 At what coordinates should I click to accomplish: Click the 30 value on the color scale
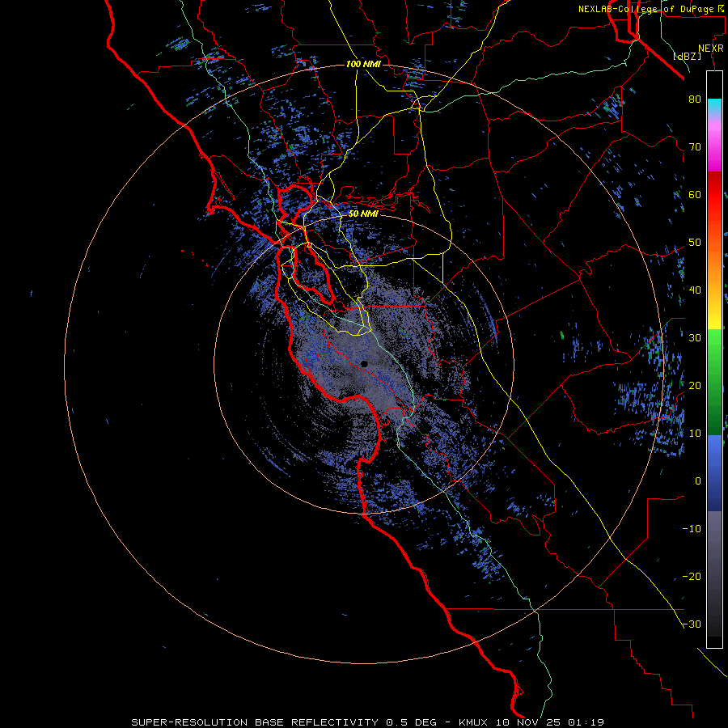695,338
